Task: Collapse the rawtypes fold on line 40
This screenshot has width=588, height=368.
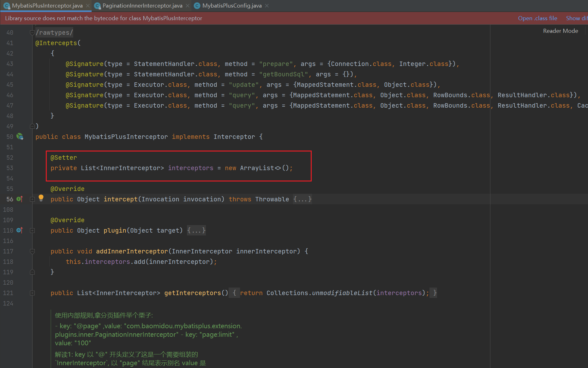Action: [32, 33]
